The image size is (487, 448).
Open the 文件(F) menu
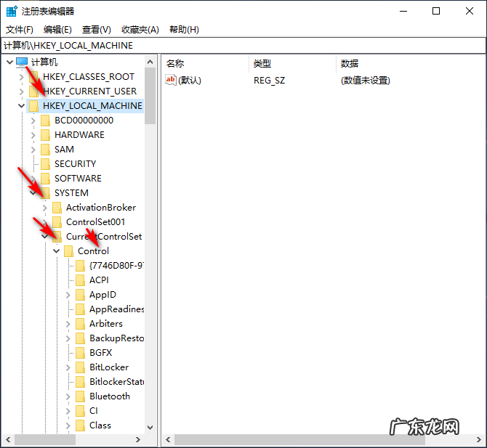(x=19, y=30)
